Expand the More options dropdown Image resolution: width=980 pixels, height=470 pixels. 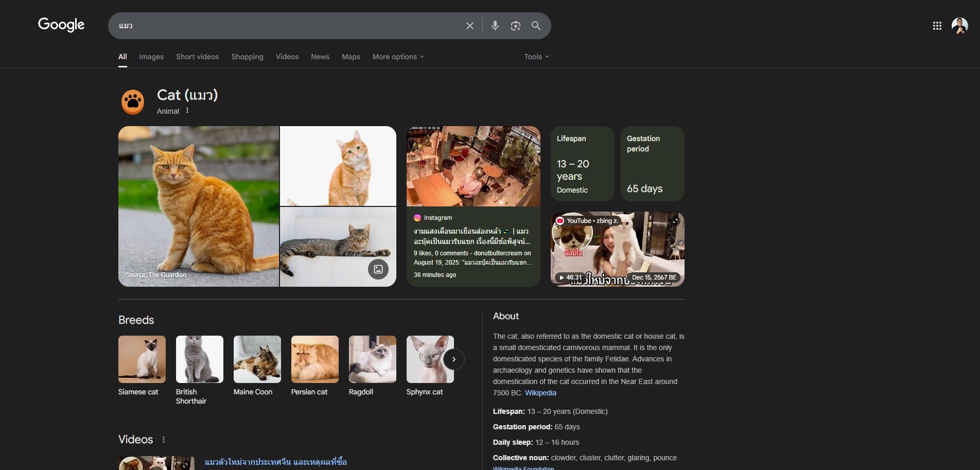pyautogui.click(x=398, y=57)
